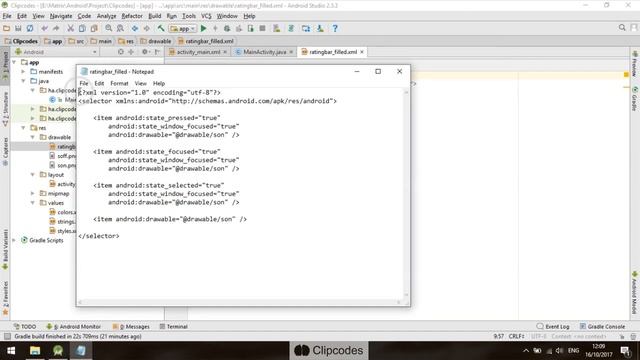The height and width of the screenshot is (360, 640).
Task: Toggle the Android Model right-side panel
Action: [x=635, y=293]
